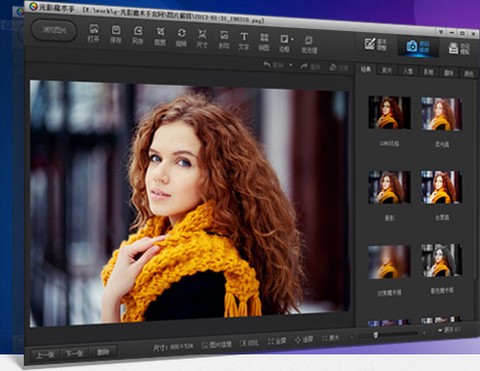Expand the More (更多) effects menu
The height and width of the screenshot is (371, 480).
click(449, 330)
